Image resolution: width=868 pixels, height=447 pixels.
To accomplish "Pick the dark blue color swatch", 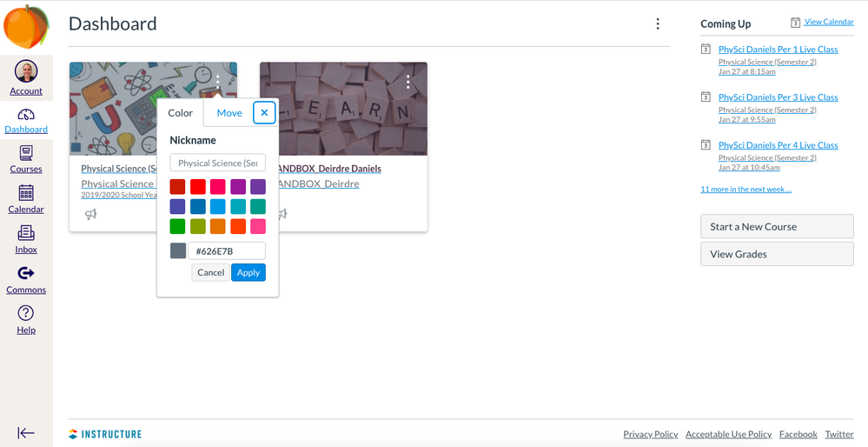I will (x=197, y=207).
